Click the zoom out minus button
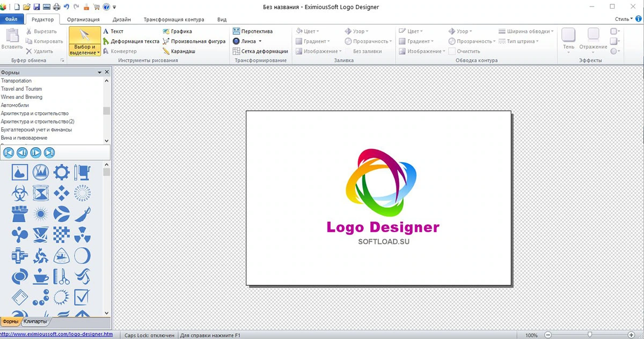This screenshot has width=644, height=339. click(548, 335)
